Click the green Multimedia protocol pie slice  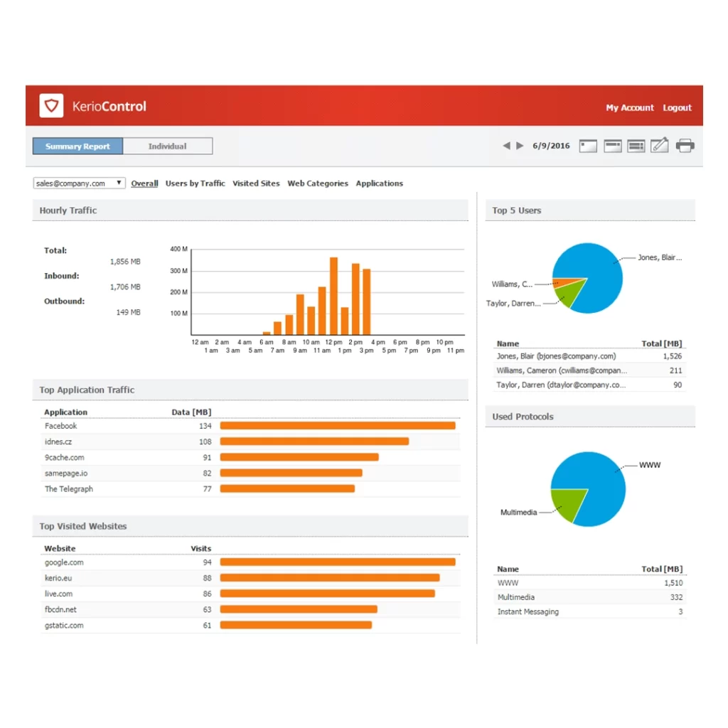coord(569,503)
